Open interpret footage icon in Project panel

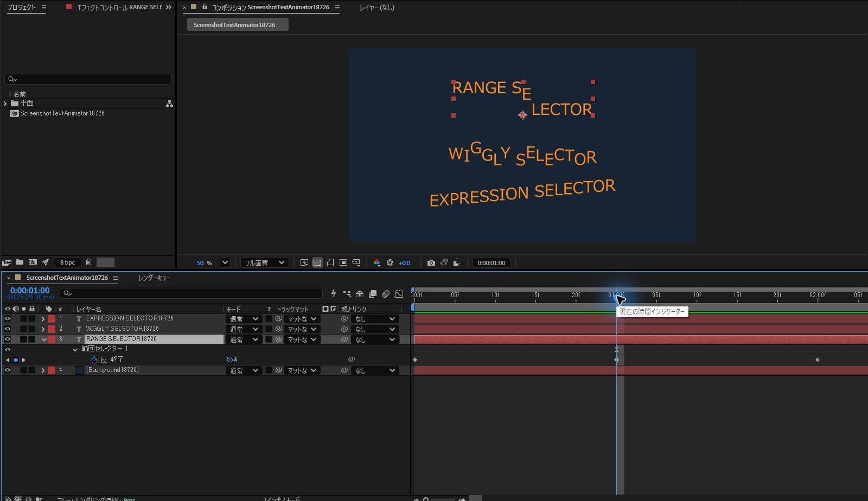(x=7, y=262)
